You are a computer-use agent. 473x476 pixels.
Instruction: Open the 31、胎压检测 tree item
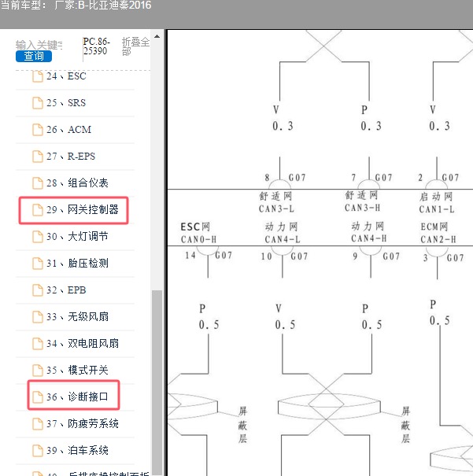click(x=77, y=264)
